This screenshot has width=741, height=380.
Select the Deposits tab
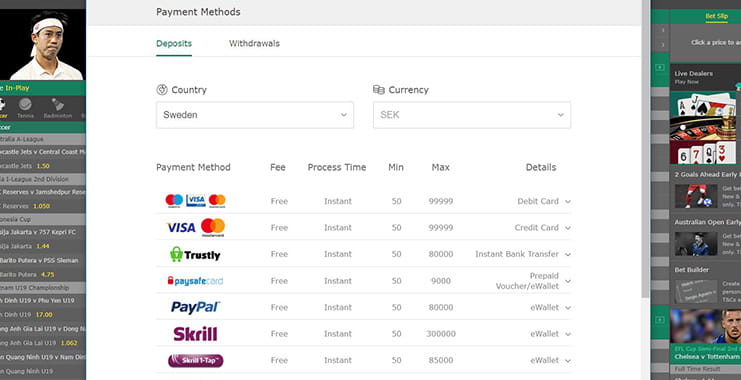click(174, 43)
